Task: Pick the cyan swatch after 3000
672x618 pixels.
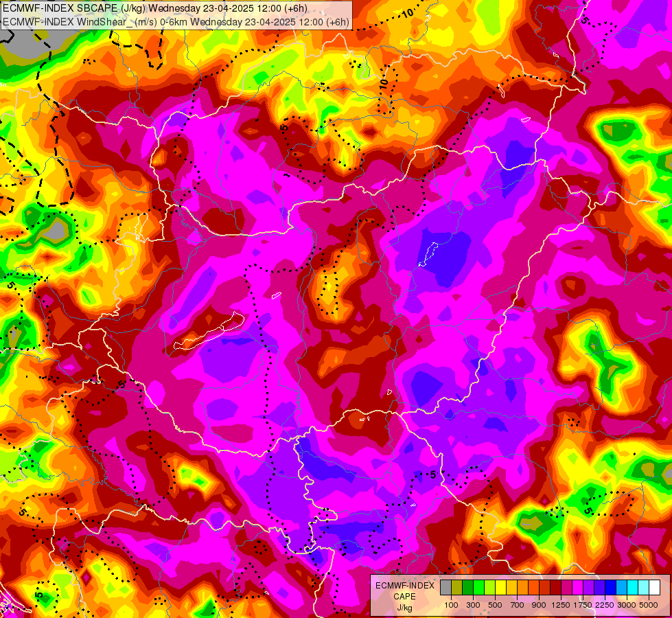Action: (633, 587)
